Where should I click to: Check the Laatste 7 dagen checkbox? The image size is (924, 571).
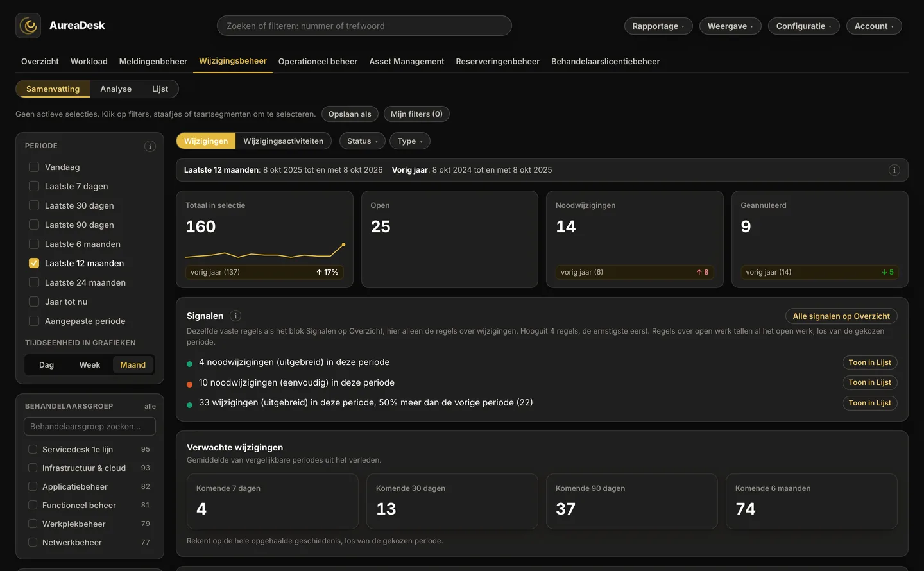point(34,186)
